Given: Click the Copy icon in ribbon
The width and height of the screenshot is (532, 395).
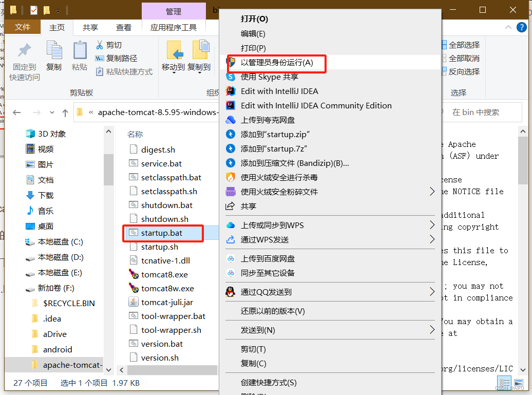Looking at the screenshot, I should [54, 50].
